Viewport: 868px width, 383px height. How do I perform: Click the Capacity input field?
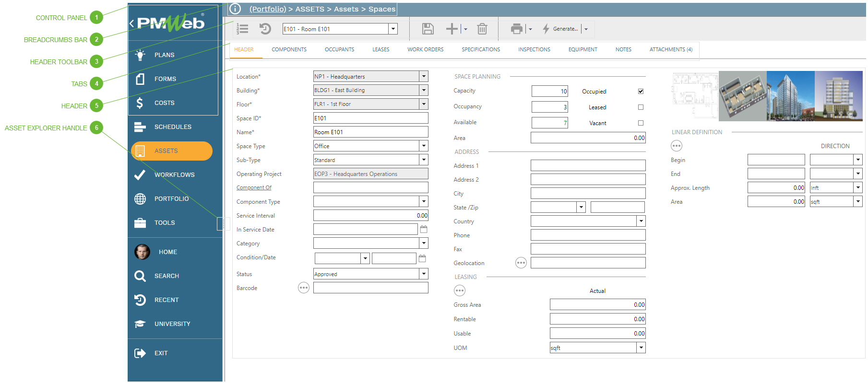coord(549,92)
